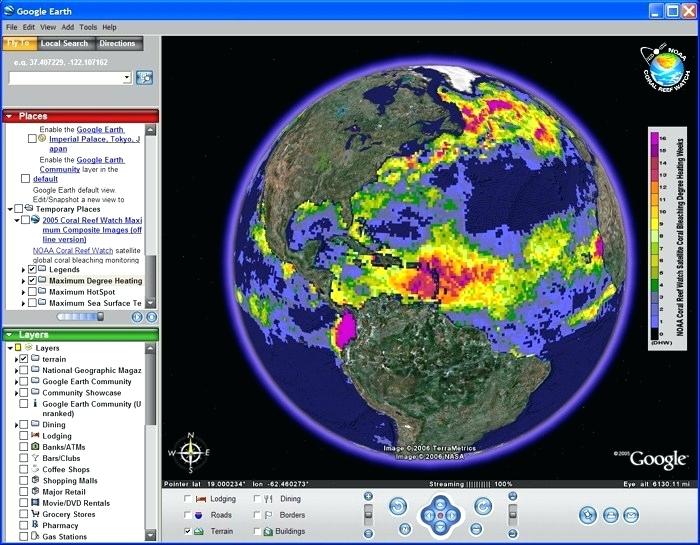Check the Maximum HotSpot checkbox
The width and height of the screenshot is (700, 545).
tap(32, 291)
